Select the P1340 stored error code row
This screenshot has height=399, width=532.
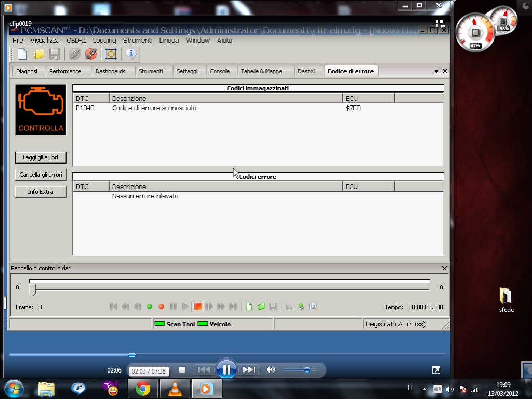pos(258,108)
